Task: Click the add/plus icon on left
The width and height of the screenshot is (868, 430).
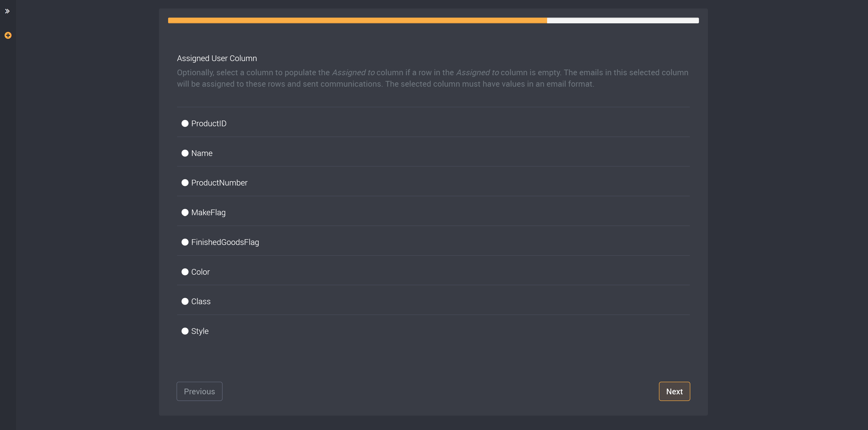Action: (x=8, y=35)
